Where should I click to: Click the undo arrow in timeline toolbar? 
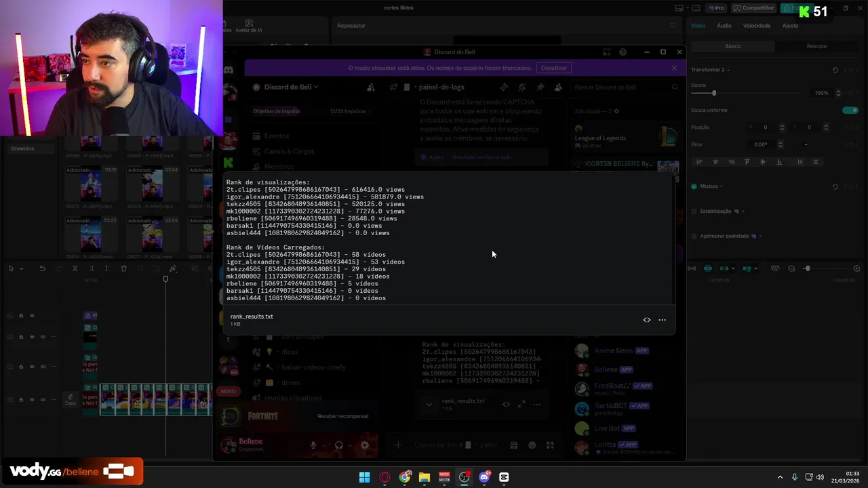tap(42, 268)
